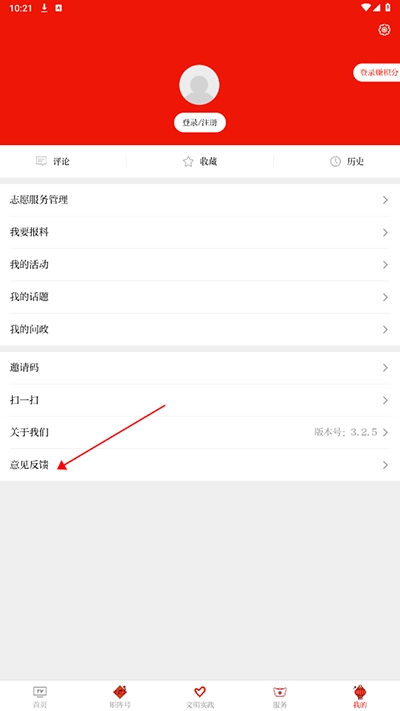Switch to the 首页 TV tab icon
Viewport: 400px width, 711px height.
pos(40,692)
